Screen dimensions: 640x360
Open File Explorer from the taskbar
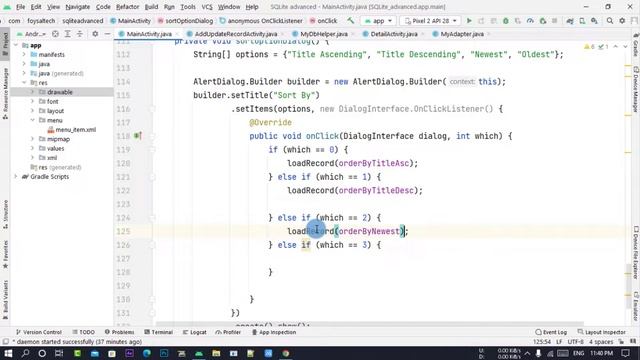coord(216,353)
